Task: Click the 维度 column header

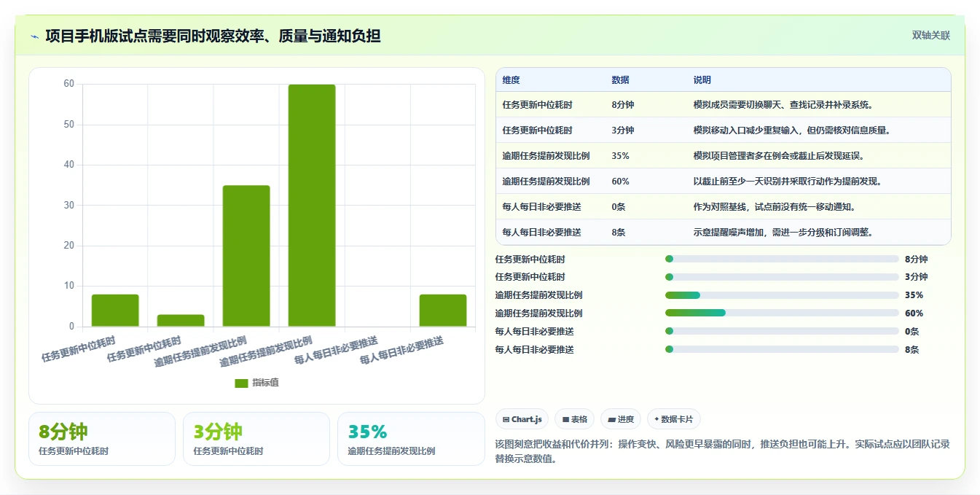Action: pos(511,80)
